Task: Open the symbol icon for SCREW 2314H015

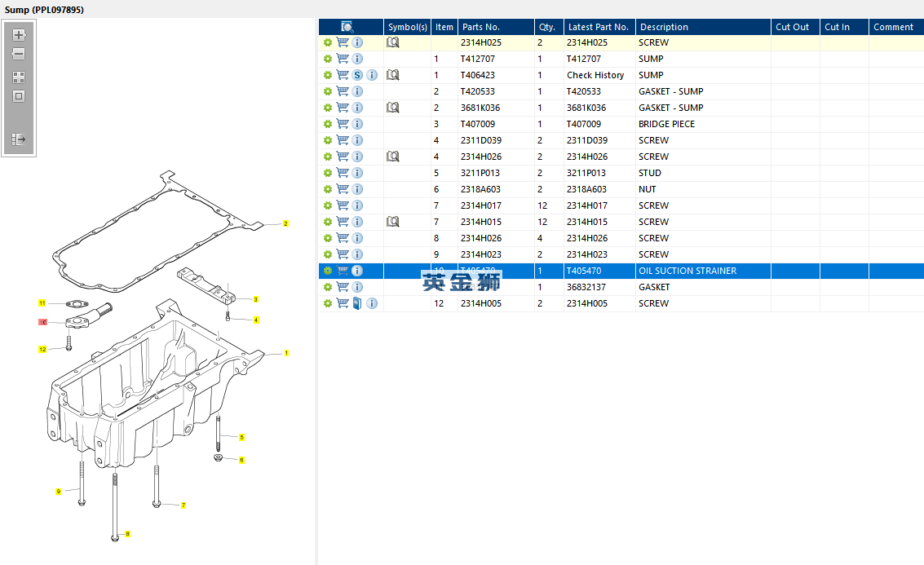Action: point(393,222)
